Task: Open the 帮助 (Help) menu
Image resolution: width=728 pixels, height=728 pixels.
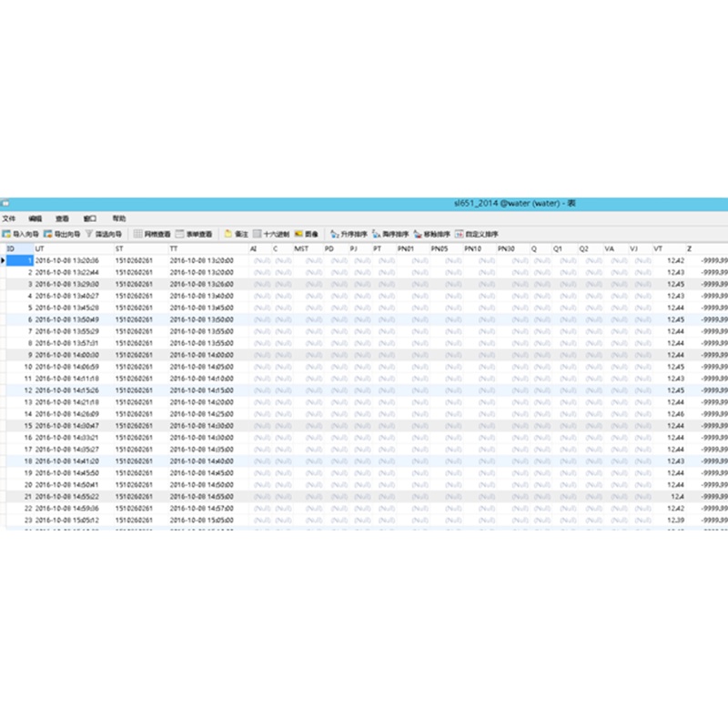Action: tap(119, 218)
